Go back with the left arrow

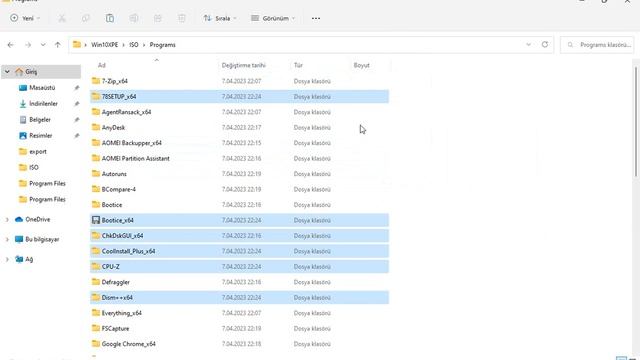[x=11, y=45]
